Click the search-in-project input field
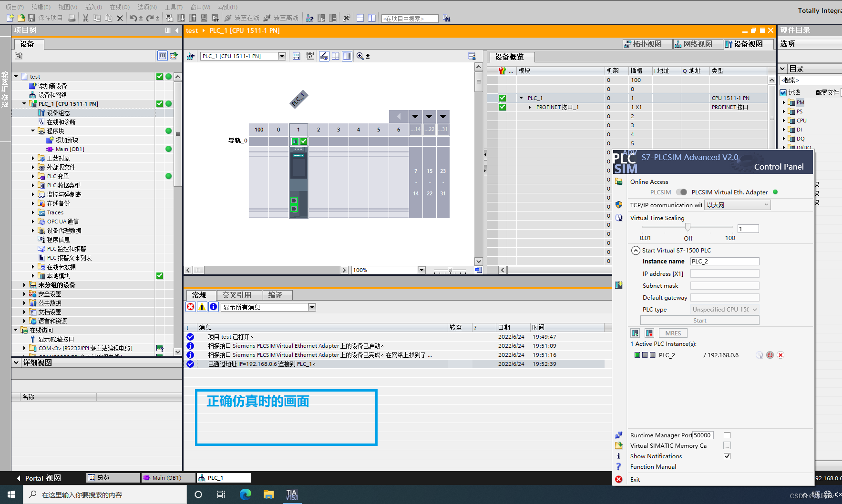Viewport: 842px width, 504px height. tap(410, 19)
